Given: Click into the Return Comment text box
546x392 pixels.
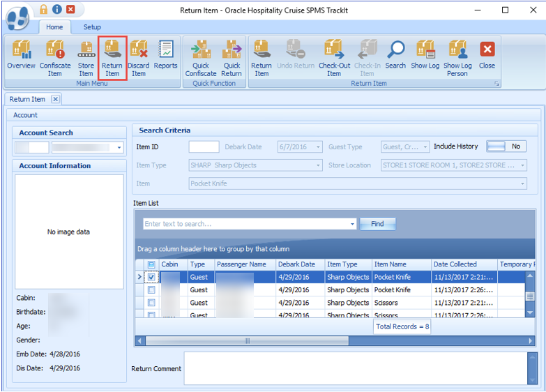Looking at the screenshot, I should [356, 368].
